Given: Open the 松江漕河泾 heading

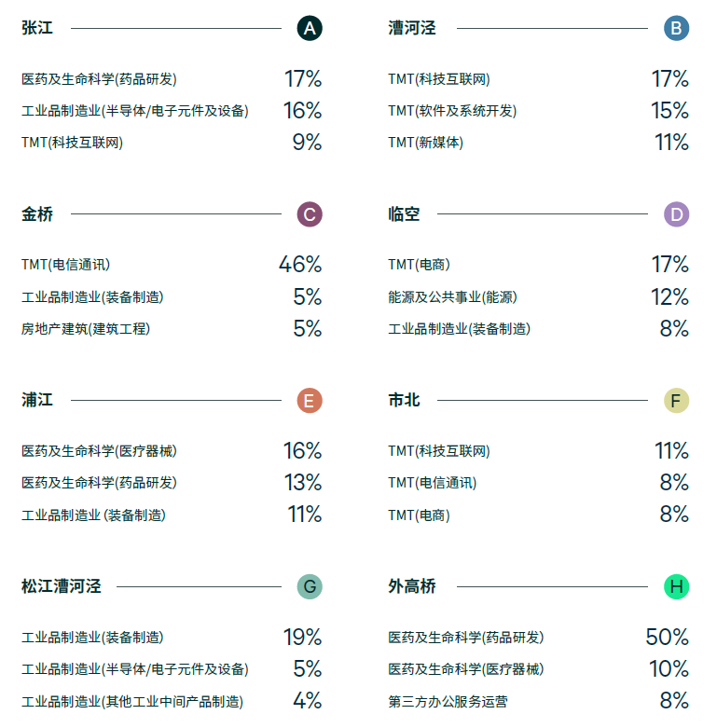Looking at the screenshot, I should 62,587.
